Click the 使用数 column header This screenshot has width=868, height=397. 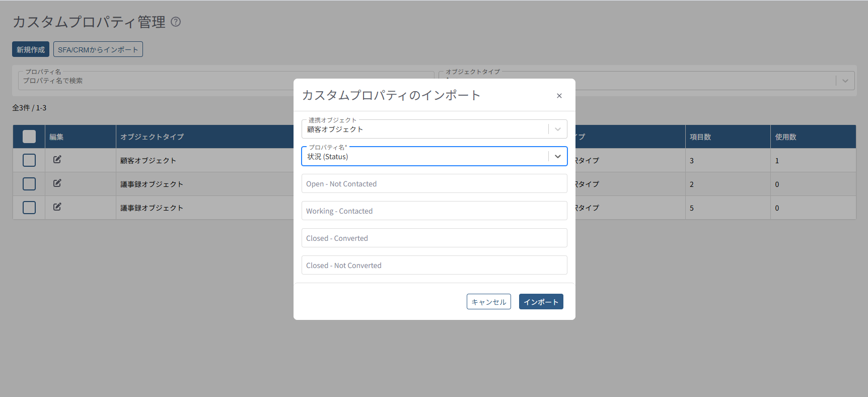click(785, 137)
